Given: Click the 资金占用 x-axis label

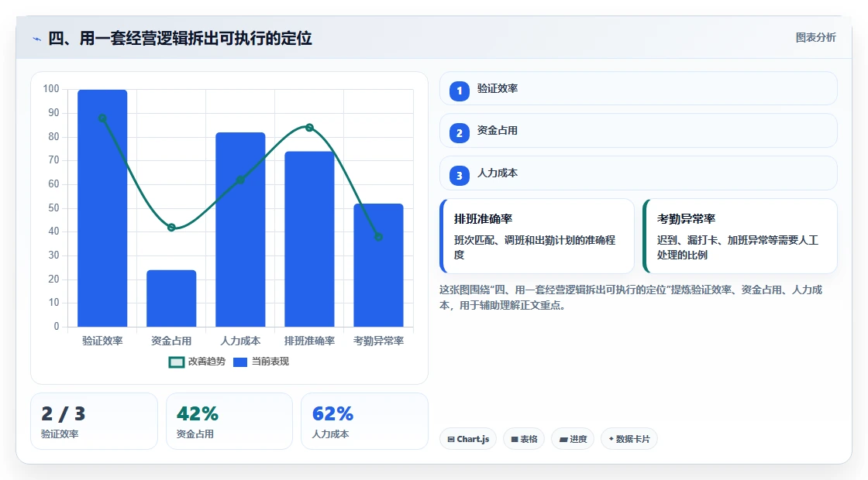Looking at the screenshot, I should (x=171, y=341).
